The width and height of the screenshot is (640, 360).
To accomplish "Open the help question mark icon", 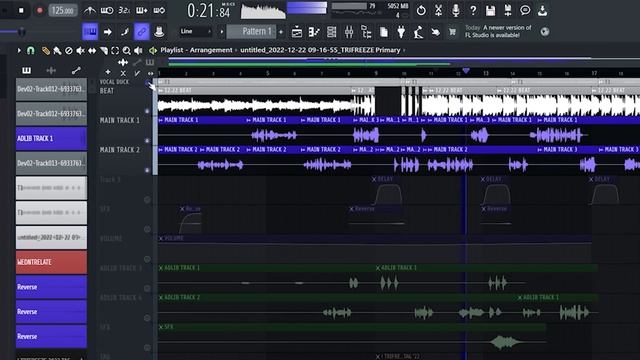I will [x=473, y=10].
